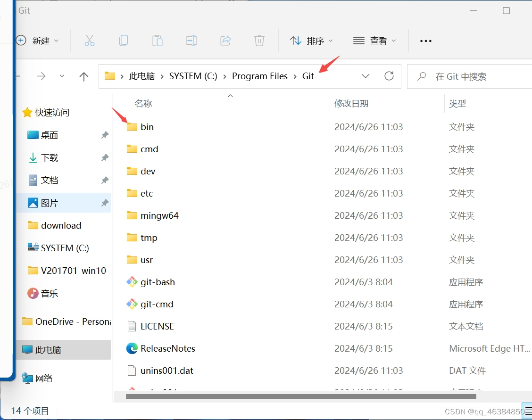Screen dimensions: 532x420
Task: Open download folder in navigation pane
Action: pos(61,225)
